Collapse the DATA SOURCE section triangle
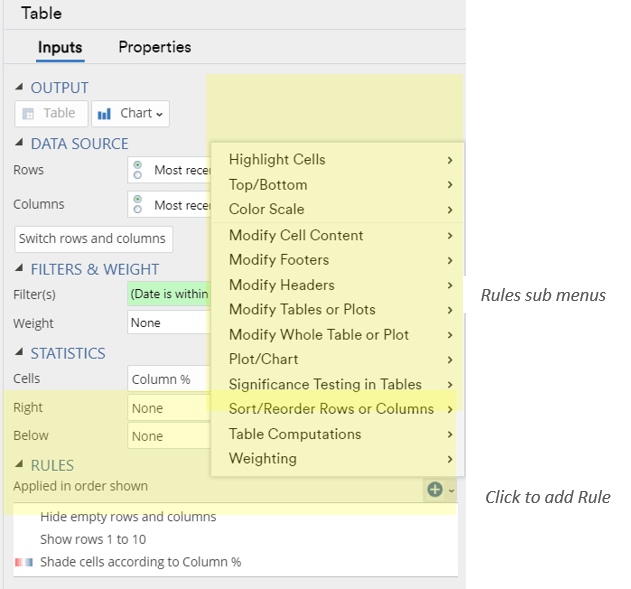 20,144
